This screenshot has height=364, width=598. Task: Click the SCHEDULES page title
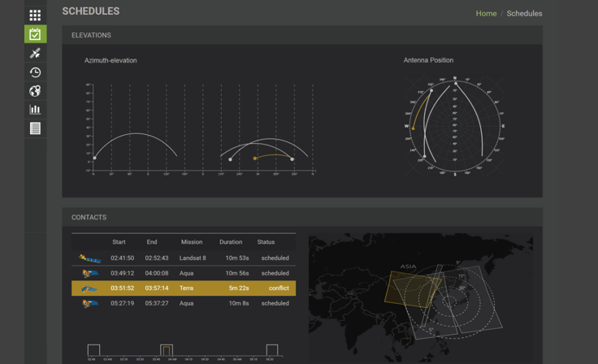[x=91, y=11]
